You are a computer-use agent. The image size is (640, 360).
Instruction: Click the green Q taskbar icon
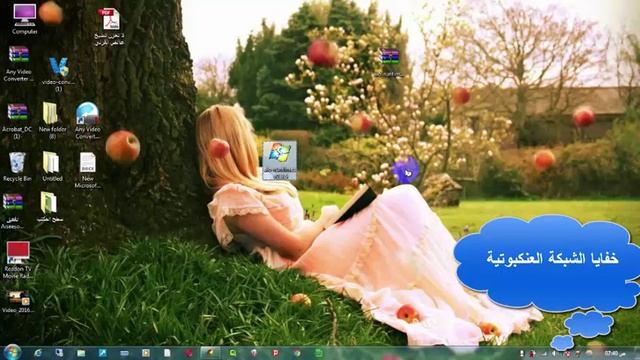pos(232,353)
